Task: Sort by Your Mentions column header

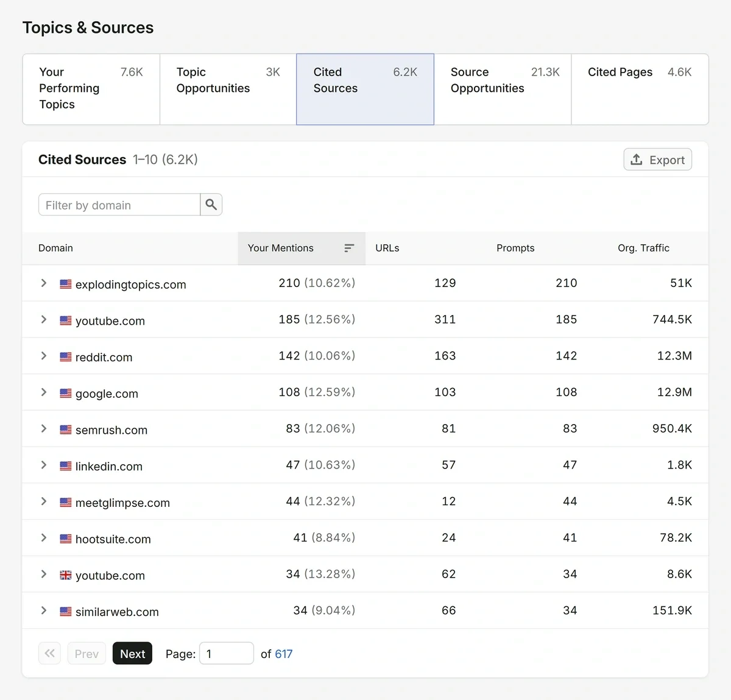Action: click(x=302, y=248)
